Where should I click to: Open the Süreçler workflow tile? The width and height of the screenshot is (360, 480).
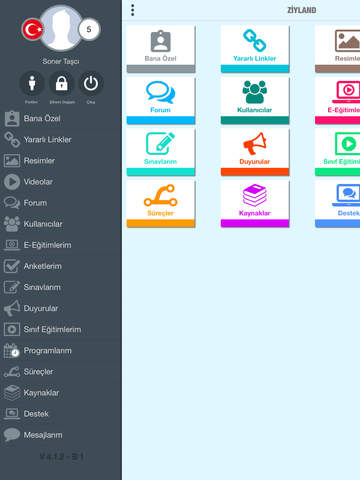pos(161,204)
